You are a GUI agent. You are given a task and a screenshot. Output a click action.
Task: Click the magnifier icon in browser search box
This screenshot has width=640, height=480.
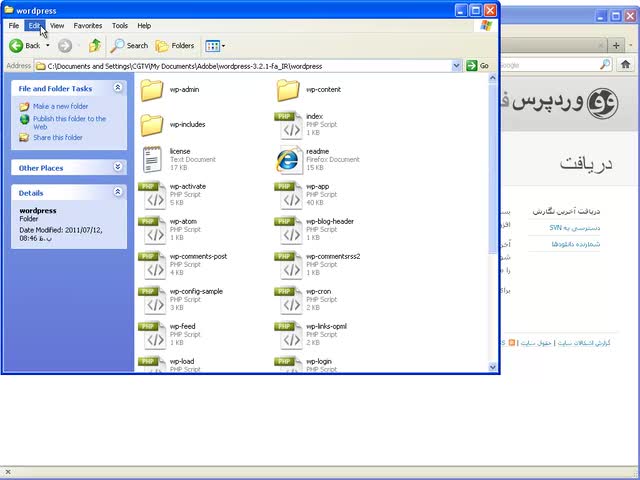click(x=605, y=64)
